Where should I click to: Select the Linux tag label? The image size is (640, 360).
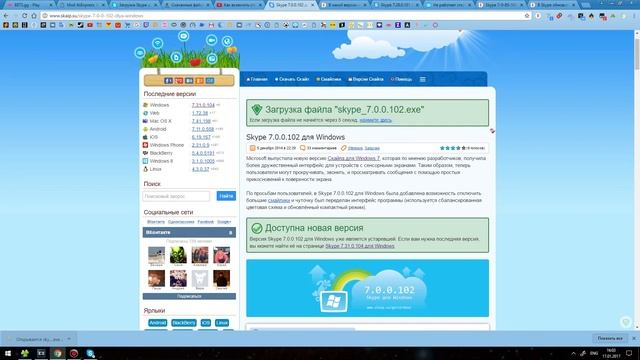click(222, 323)
